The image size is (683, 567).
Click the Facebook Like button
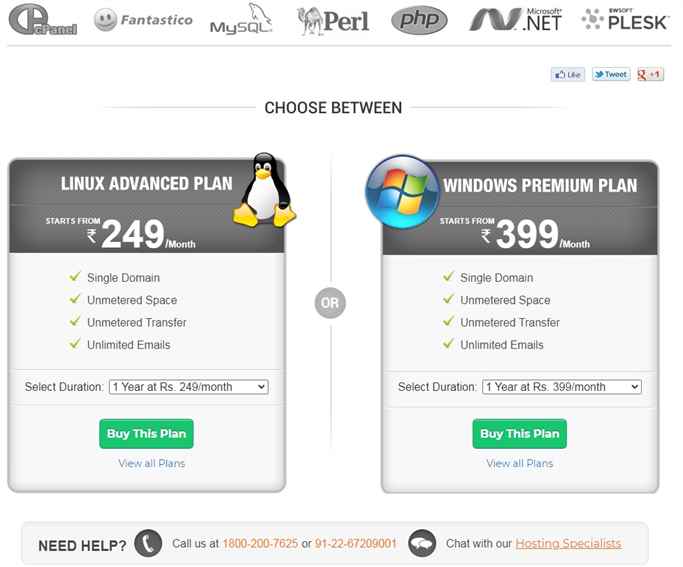pos(568,74)
